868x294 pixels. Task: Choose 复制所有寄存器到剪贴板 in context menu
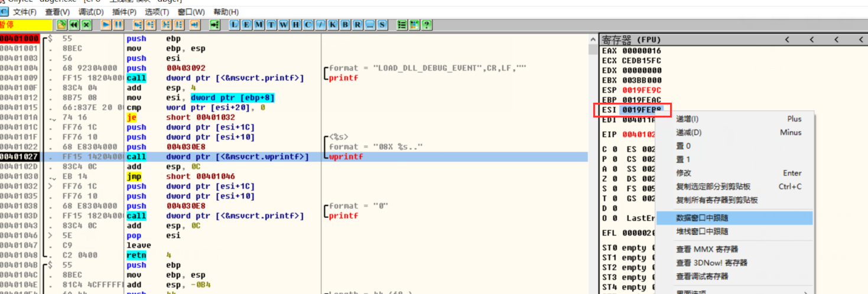[735, 200]
